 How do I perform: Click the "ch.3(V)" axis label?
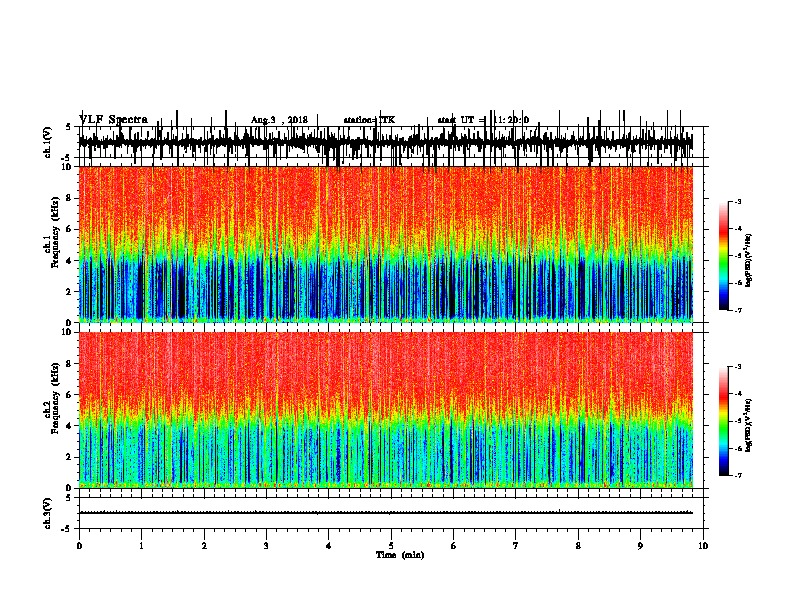pos(47,513)
